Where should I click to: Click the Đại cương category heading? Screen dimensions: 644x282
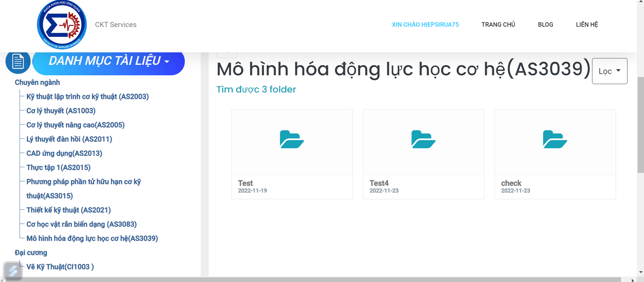[x=31, y=253]
